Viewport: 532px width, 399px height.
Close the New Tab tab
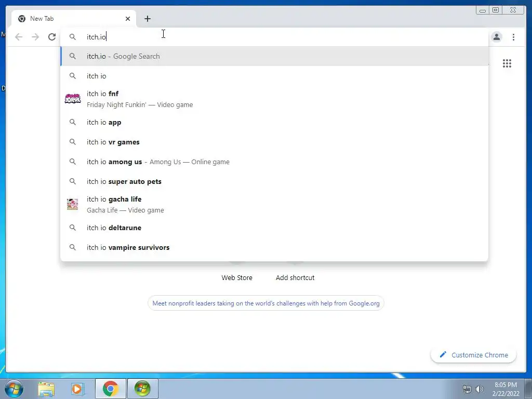(x=128, y=19)
